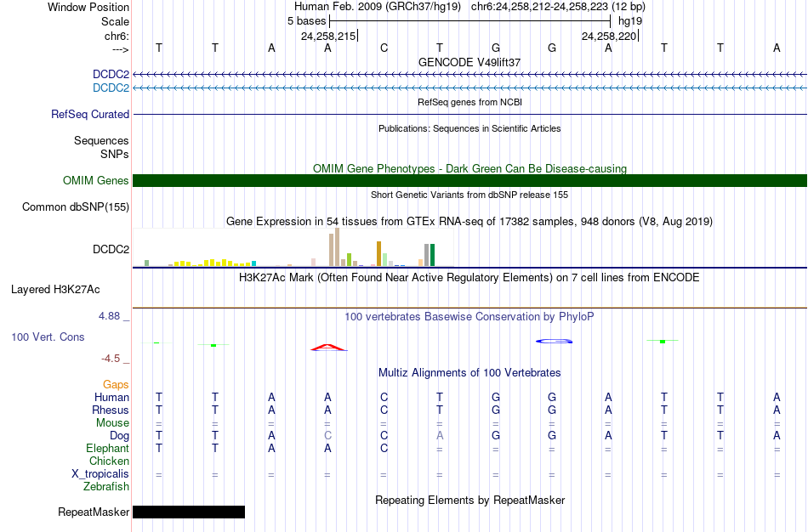Click the dark blue DCDC2 gene label
Image resolution: width=808 pixels, height=532 pixels.
pyautogui.click(x=111, y=75)
